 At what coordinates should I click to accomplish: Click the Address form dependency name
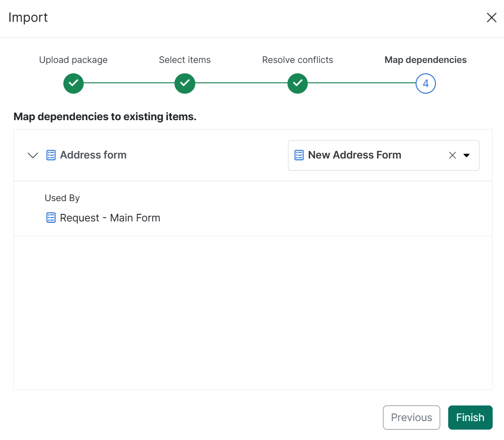tap(93, 155)
